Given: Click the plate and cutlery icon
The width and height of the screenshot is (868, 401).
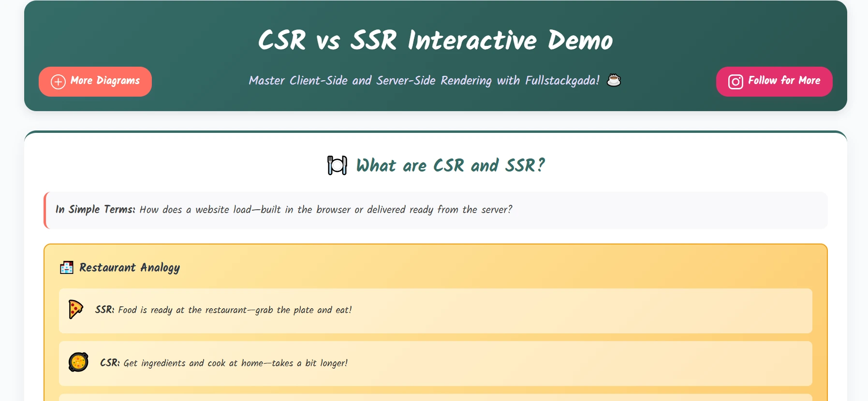Looking at the screenshot, I should (x=337, y=165).
